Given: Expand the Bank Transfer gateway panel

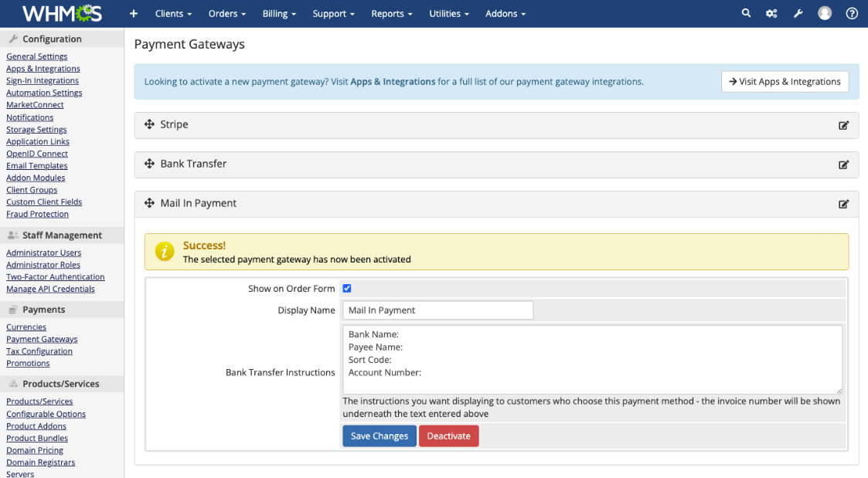Looking at the screenshot, I should click(x=496, y=164).
